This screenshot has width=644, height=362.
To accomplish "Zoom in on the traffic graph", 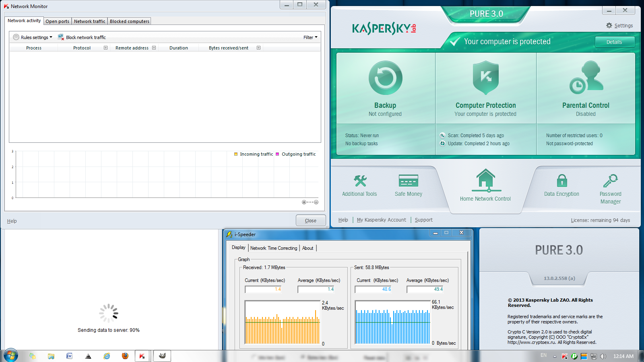I will 304,202.
